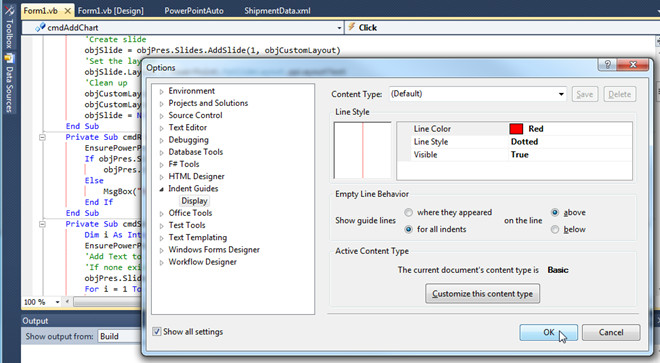Image resolution: width=660 pixels, height=363 pixels.
Task: Select the Text Templating tree item
Action: 197,238
